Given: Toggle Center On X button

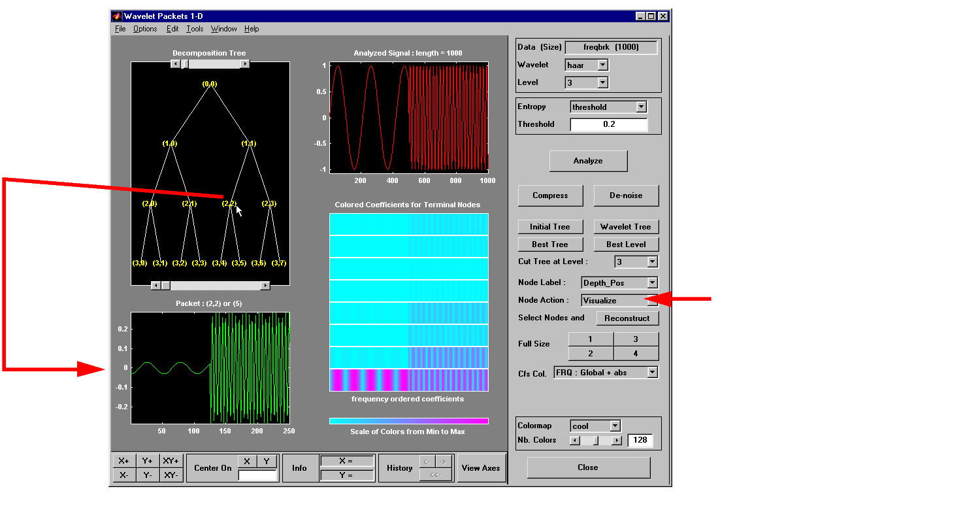Looking at the screenshot, I should click(246, 462).
